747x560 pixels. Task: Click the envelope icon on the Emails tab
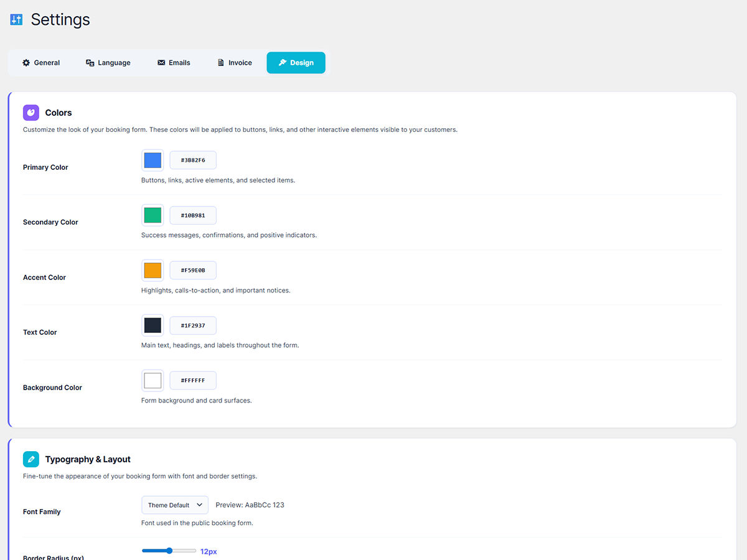(x=161, y=63)
